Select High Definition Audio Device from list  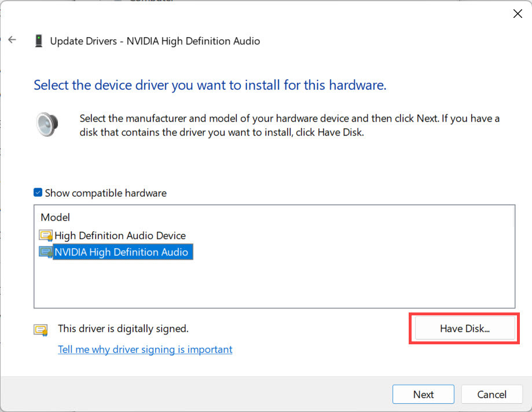tap(120, 236)
